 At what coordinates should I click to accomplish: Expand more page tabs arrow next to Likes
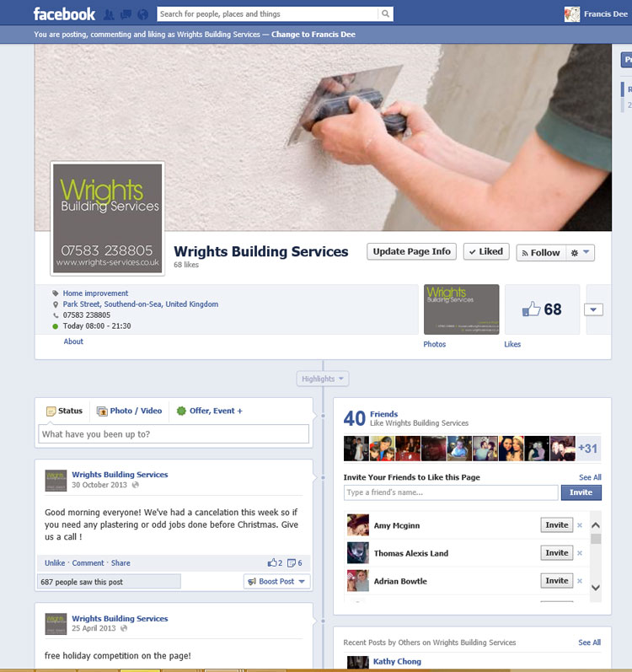coord(593,309)
